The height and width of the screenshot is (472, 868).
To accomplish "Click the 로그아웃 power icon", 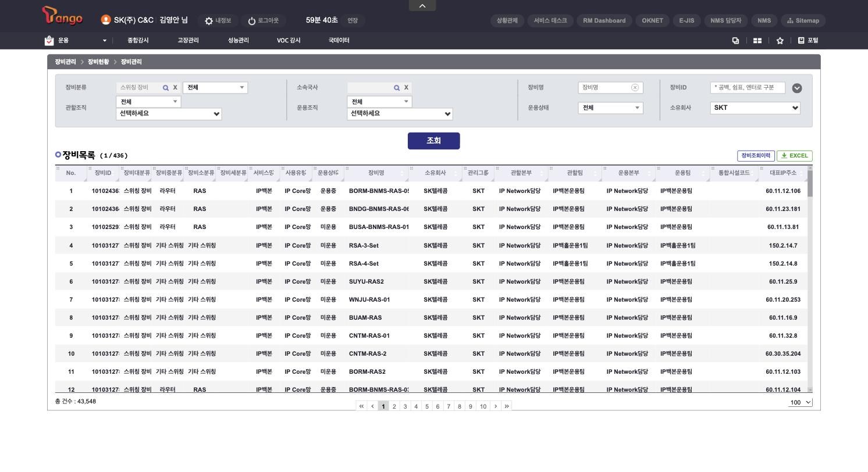I will pos(251,21).
